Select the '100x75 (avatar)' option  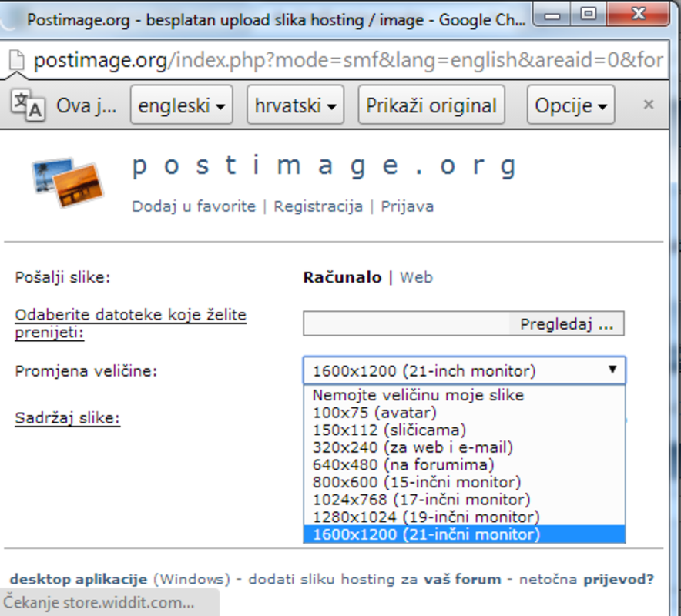coord(465,413)
